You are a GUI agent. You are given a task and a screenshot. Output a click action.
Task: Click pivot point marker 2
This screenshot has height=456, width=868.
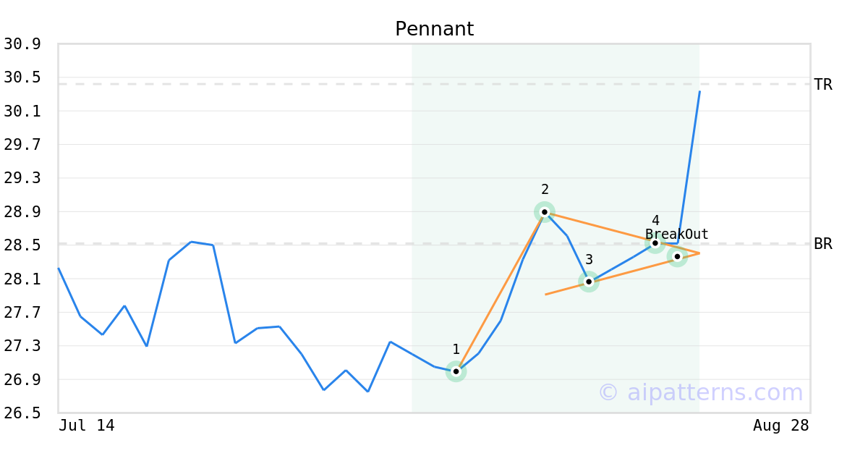[x=544, y=212]
